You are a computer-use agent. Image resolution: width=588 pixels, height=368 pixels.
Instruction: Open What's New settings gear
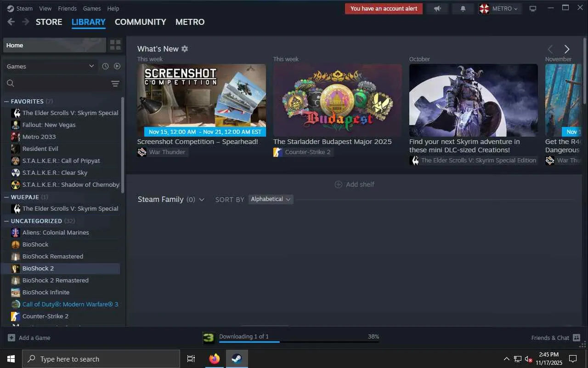point(185,49)
